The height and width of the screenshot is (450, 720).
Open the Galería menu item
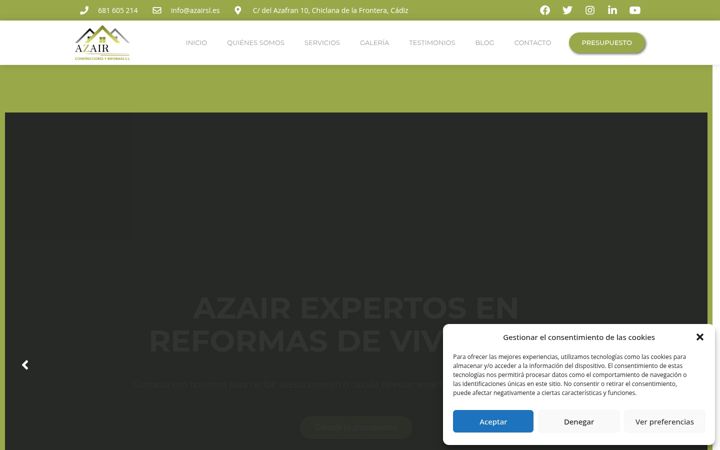point(374,43)
